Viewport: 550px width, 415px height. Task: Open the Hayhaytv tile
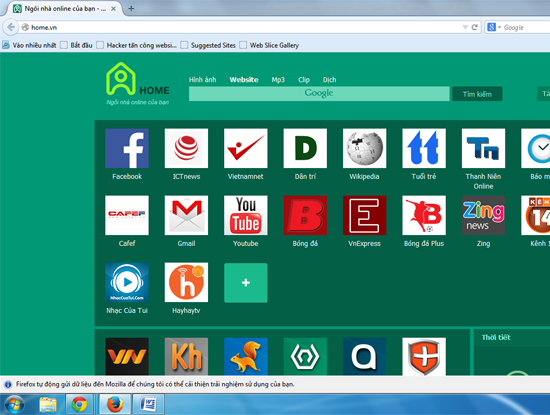186,282
